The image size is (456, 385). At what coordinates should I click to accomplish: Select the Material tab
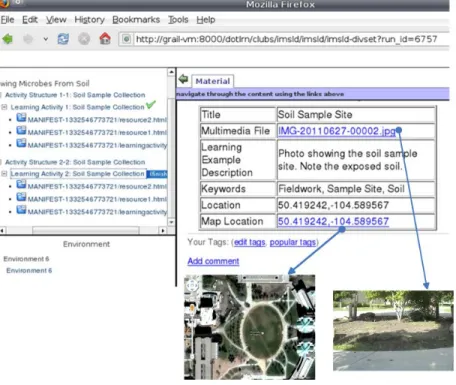tap(213, 81)
